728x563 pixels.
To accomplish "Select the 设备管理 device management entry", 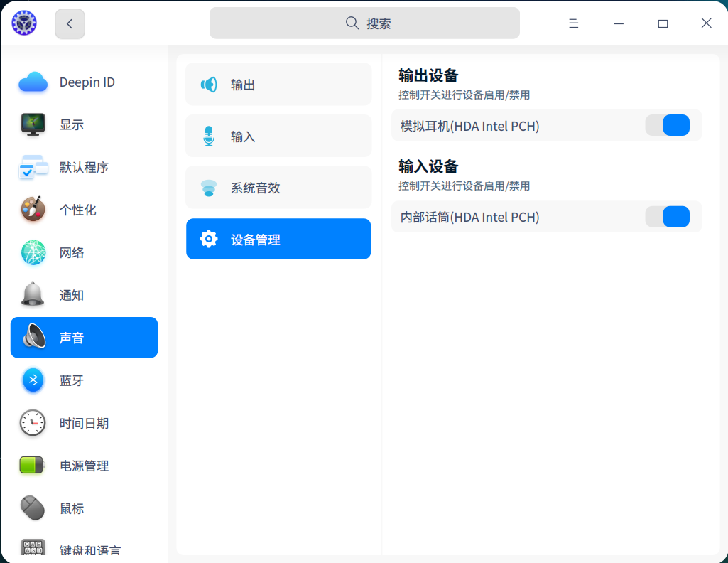I will click(278, 239).
